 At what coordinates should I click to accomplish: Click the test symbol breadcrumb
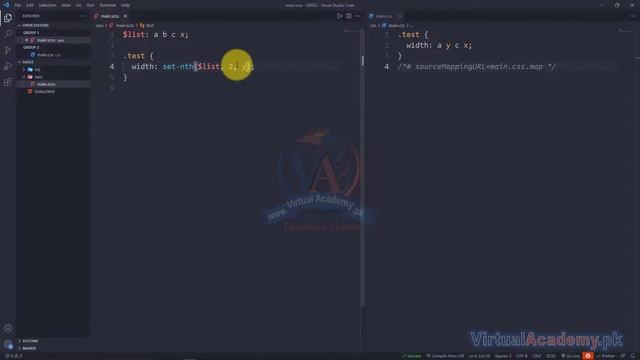[x=149, y=25]
